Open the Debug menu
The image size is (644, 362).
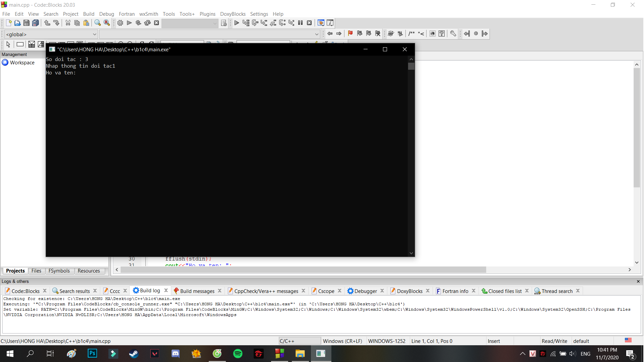(x=106, y=14)
